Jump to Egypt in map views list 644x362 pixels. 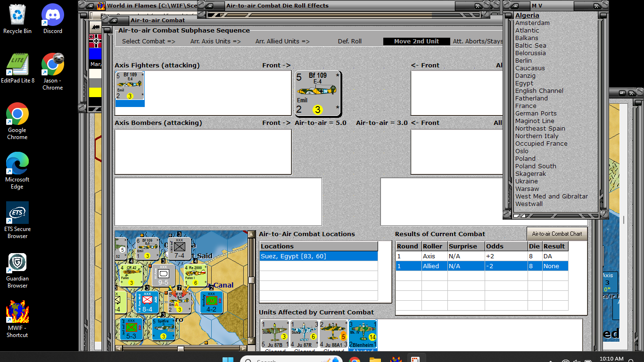point(524,83)
